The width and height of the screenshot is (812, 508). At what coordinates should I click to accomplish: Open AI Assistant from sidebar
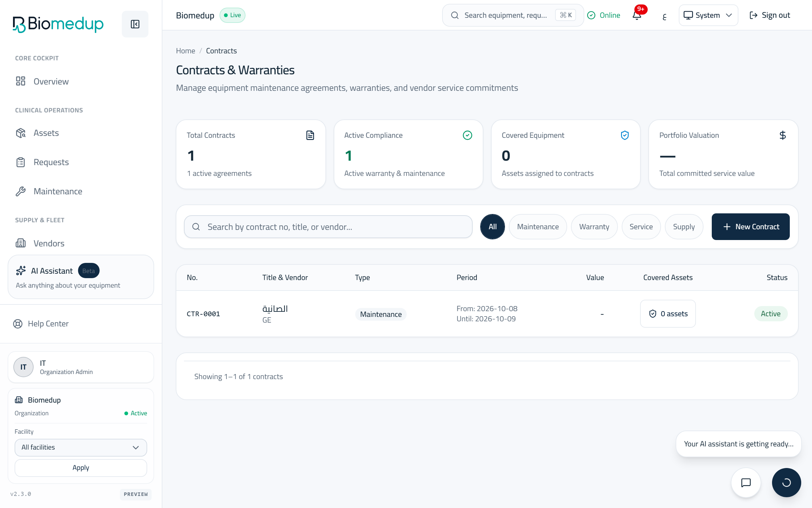point(81,277)
